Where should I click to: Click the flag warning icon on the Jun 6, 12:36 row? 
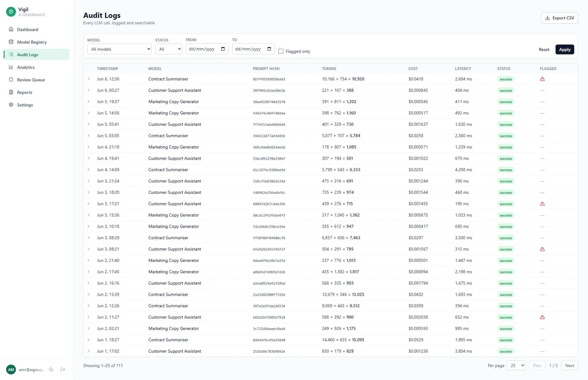(x=542, y=79)
